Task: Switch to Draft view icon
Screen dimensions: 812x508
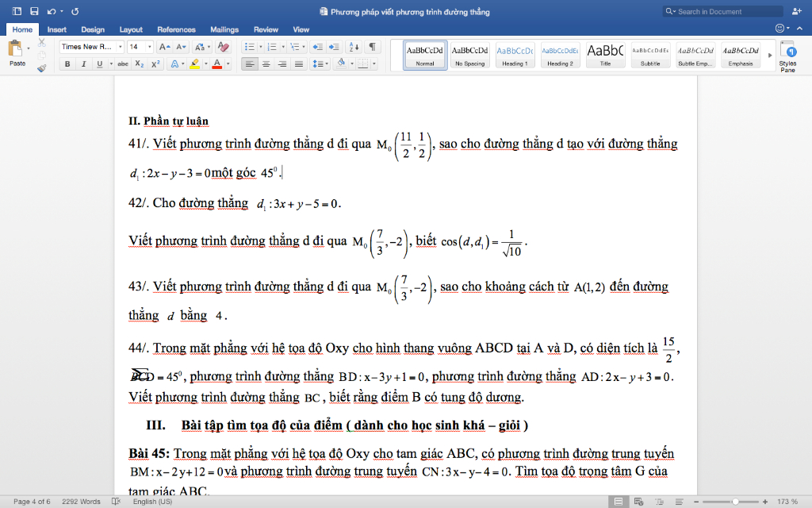Action: point(680,502)
